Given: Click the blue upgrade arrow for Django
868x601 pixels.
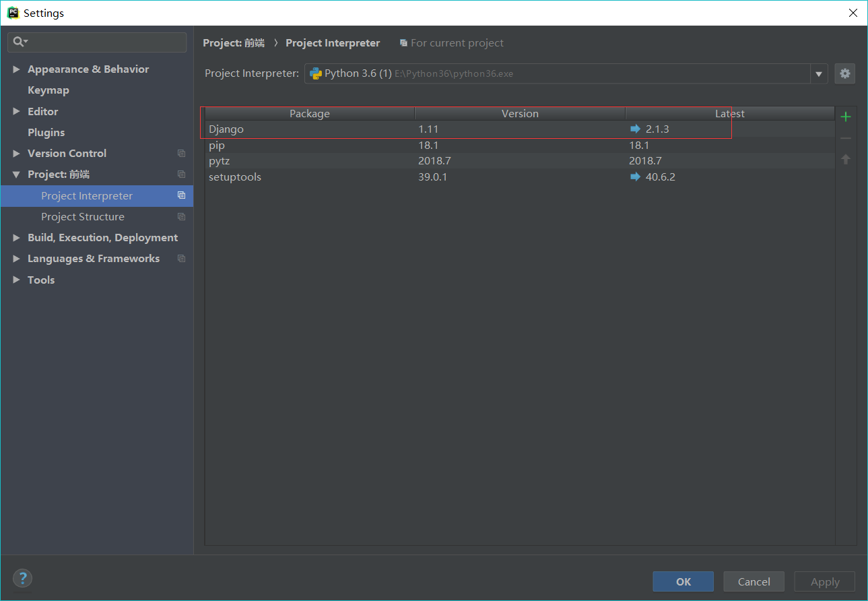Looking at the screenshot, I should (635, 129).
